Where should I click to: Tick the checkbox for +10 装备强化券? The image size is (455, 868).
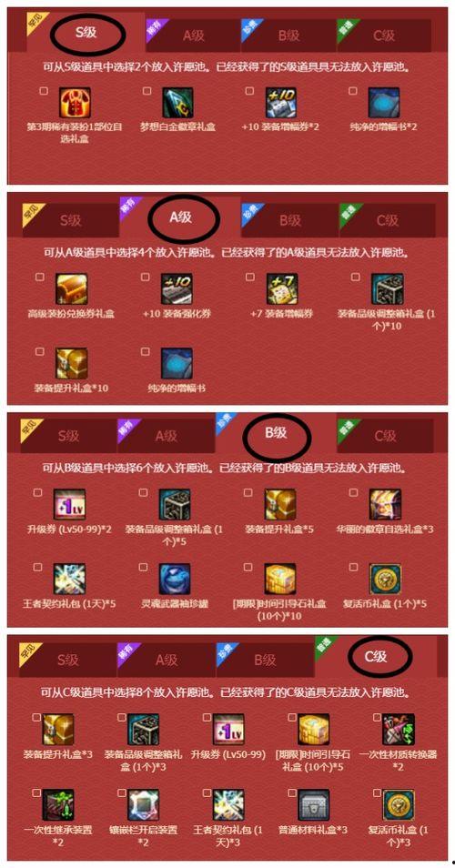pyautogui.click(x=146, y=277)
